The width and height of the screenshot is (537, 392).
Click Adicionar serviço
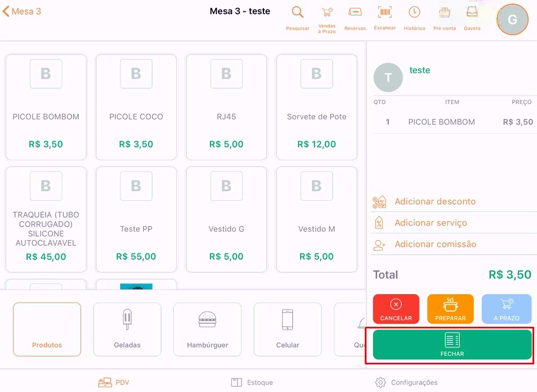pos(431,223)
